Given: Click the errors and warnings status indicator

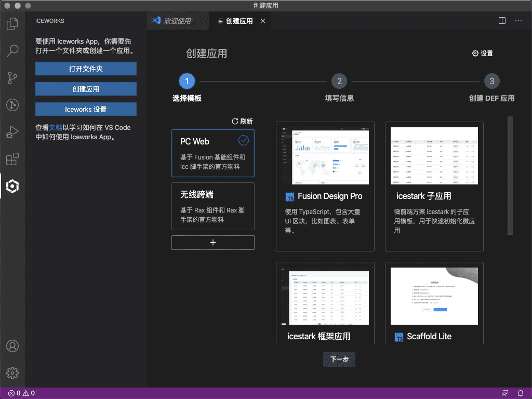Looking at the screenshot, I should pyautogui.click(x=21, y=393).
